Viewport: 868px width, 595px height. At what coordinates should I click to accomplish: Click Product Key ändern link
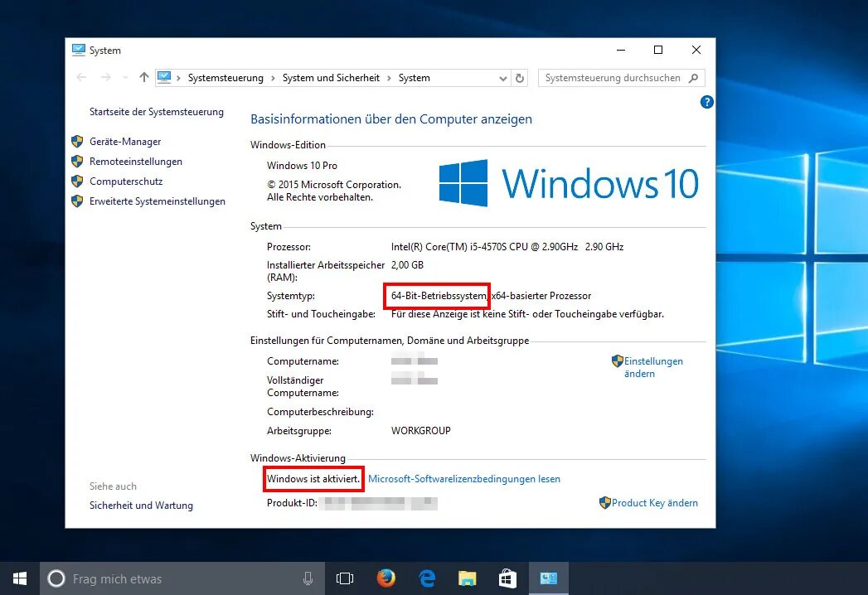coord(654,503)
